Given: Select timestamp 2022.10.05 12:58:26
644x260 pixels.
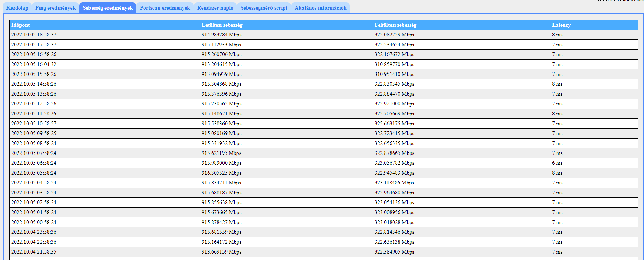Looking at the screenshot, I should tap(34, 104).
